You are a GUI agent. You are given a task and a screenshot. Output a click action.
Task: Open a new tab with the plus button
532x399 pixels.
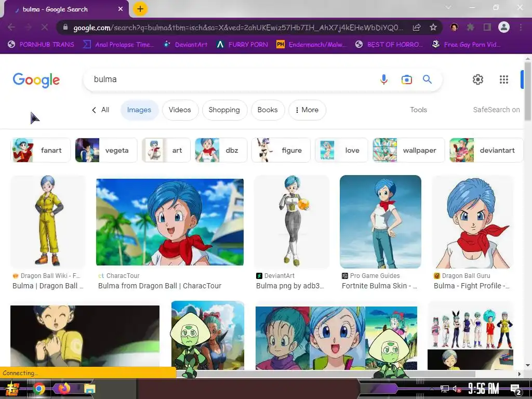coord(140,9)
